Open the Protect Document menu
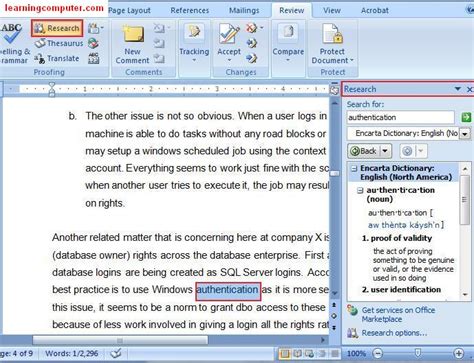Screen dimensions: 474x363 332,44
